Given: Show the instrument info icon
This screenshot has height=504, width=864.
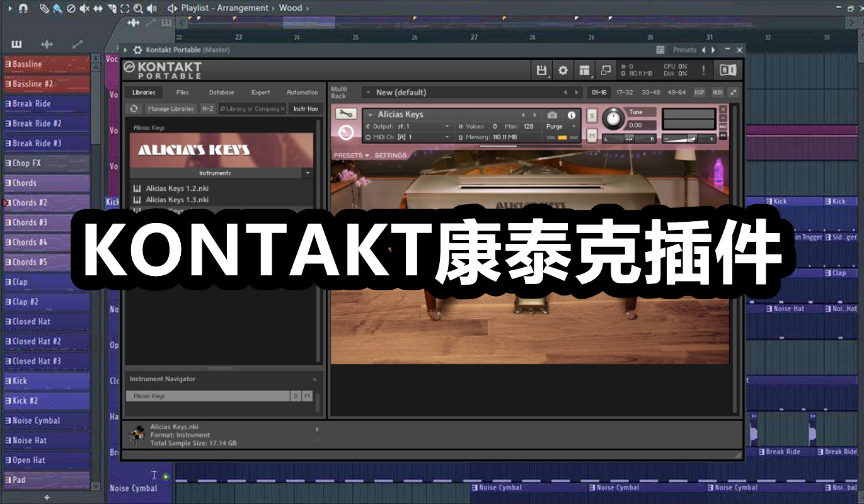Looking at the screenshot, I should [572, 115].
